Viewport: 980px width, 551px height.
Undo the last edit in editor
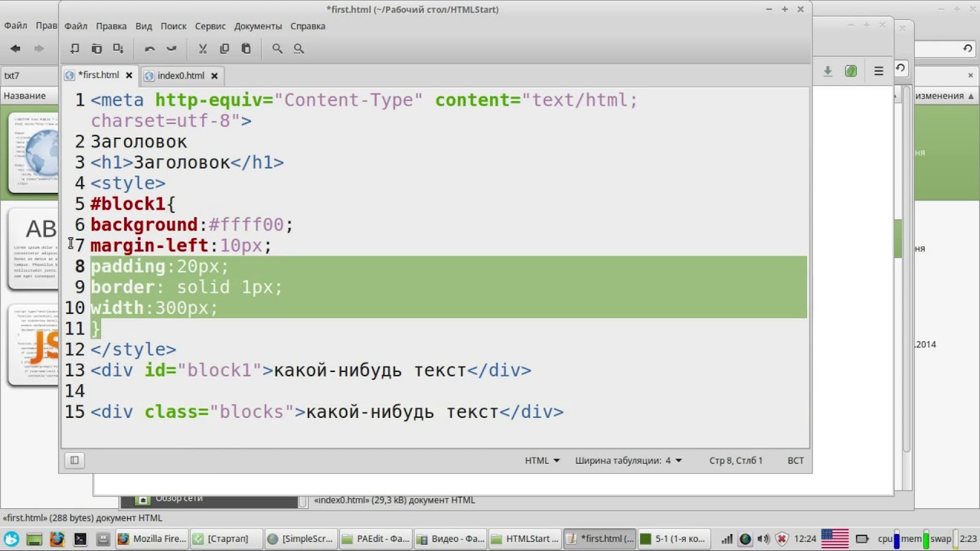(150, 48)
